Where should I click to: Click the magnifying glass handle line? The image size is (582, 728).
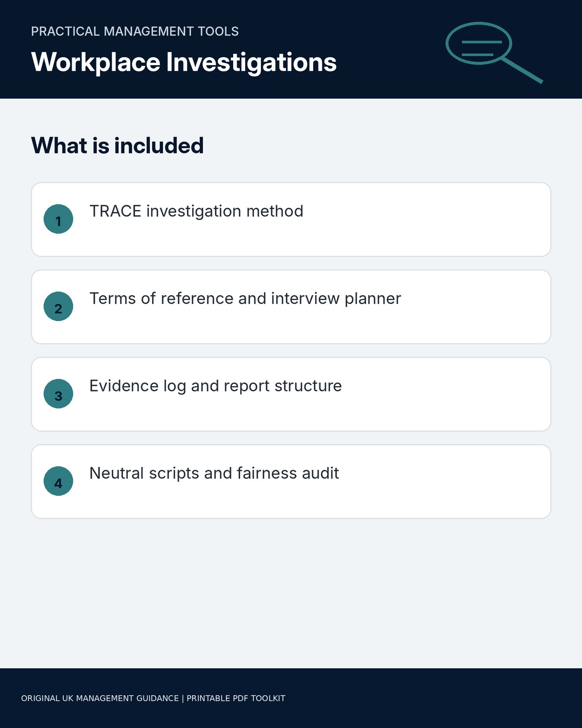coord(522,70)
